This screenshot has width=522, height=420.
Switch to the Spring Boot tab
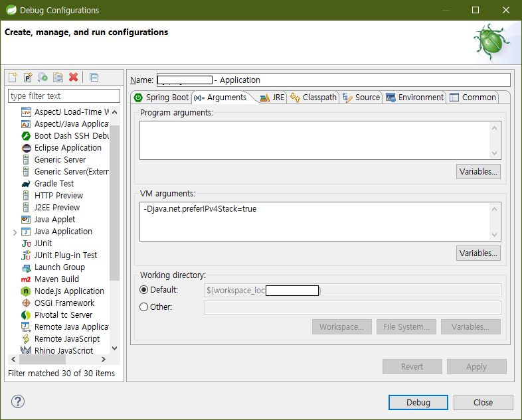(161, 98)
